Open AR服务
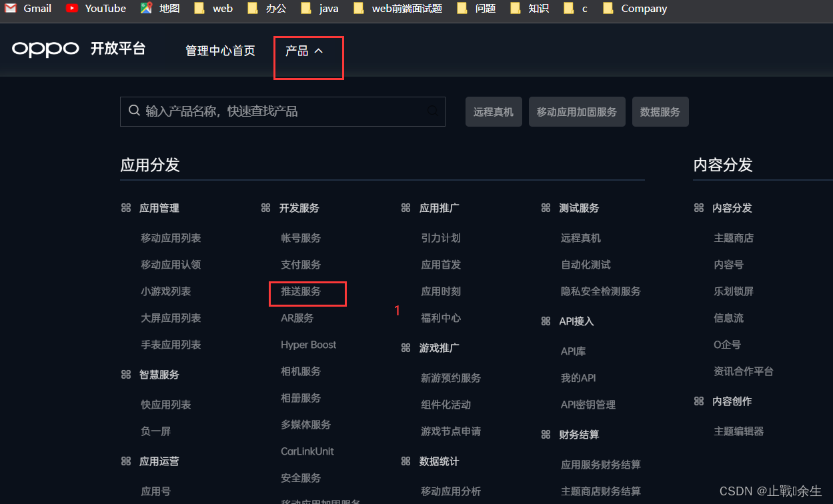The image size is (833, 504). [297, 318]
